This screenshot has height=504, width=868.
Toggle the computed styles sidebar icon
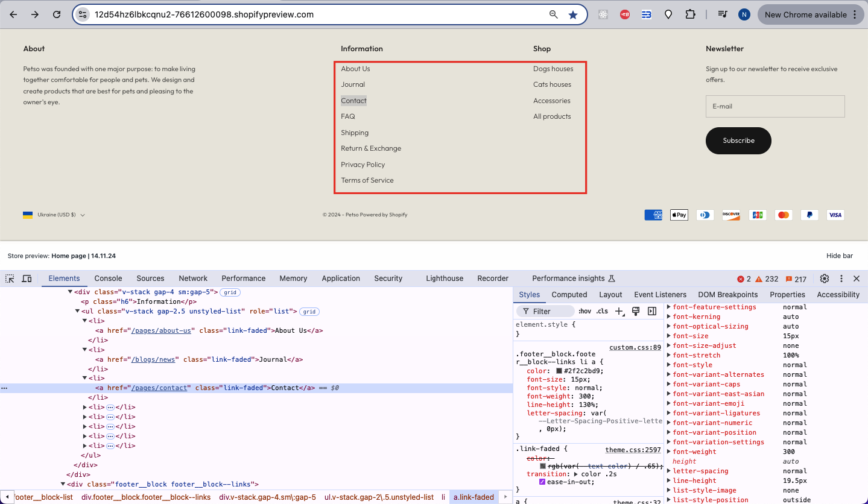click(651, 311)
